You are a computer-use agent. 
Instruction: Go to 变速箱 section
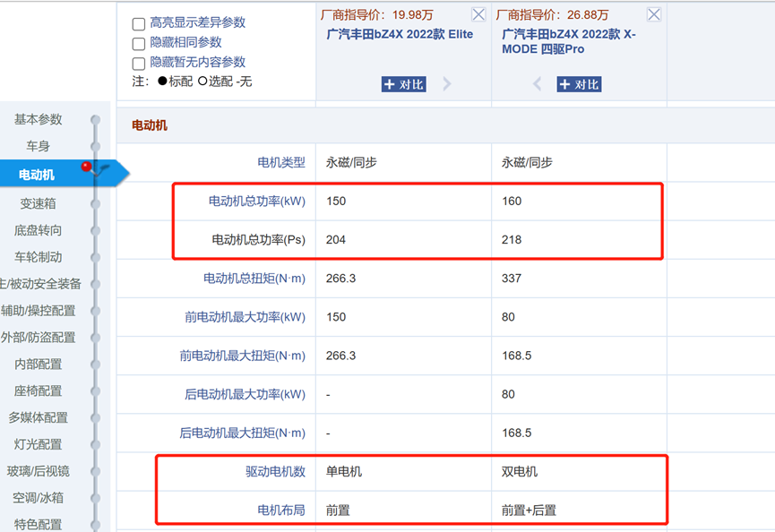[x=38, y=203]
